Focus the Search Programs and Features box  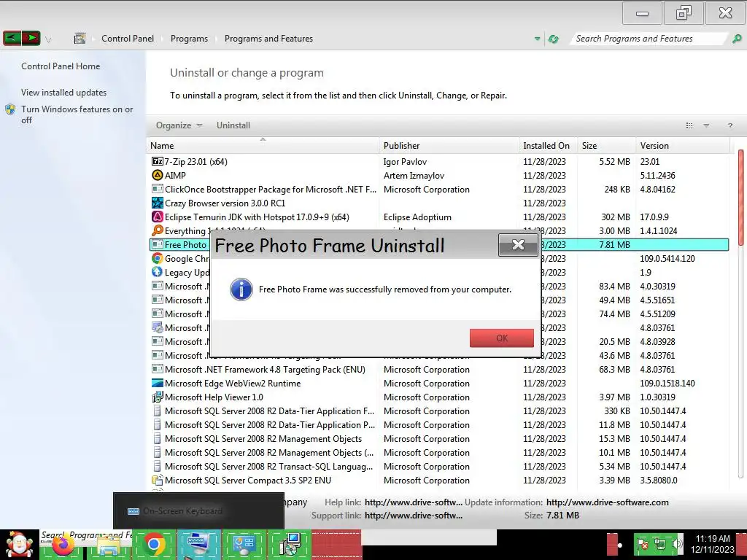[x=649, y=39]
